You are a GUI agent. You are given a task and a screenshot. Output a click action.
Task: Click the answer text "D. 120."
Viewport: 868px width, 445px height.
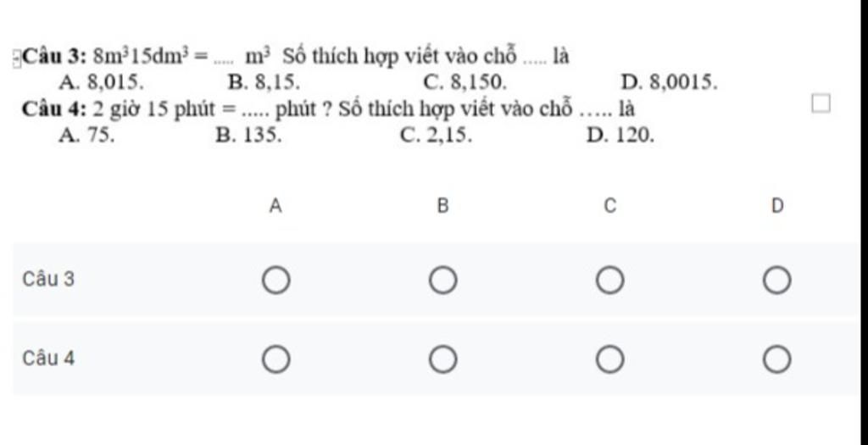pos(620,135)
